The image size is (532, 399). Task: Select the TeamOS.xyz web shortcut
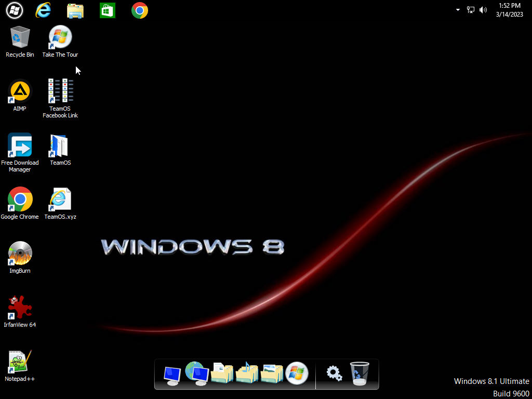click(60, 203)
